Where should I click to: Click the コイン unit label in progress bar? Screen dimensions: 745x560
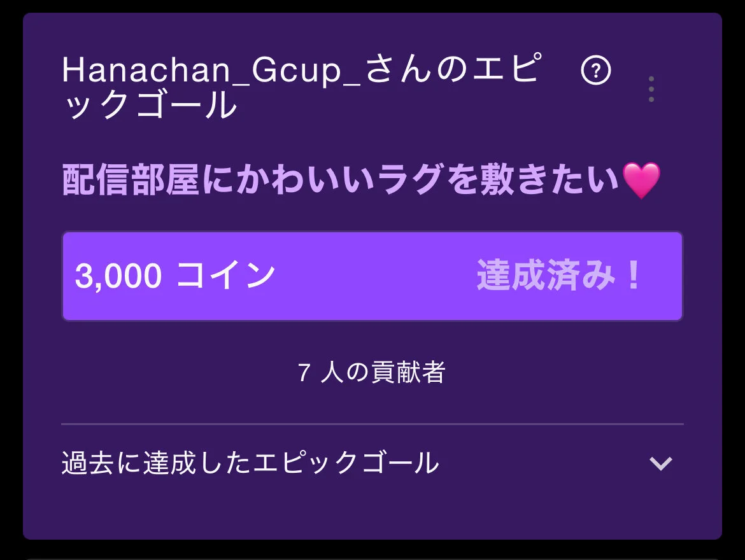pos(225,275)
